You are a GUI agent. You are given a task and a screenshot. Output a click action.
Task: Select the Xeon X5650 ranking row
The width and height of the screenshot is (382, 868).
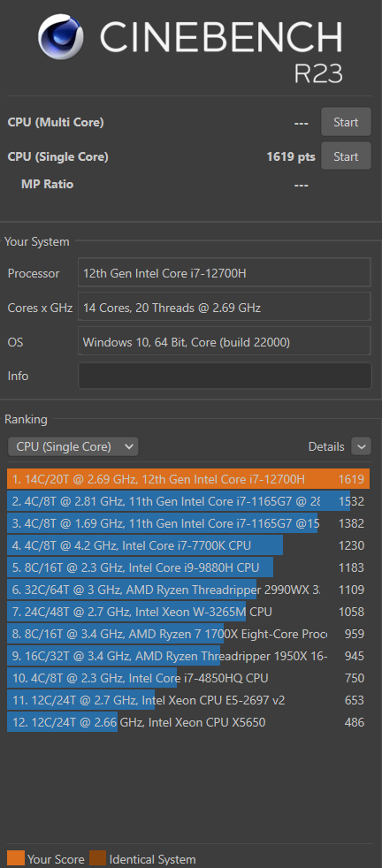188,722
